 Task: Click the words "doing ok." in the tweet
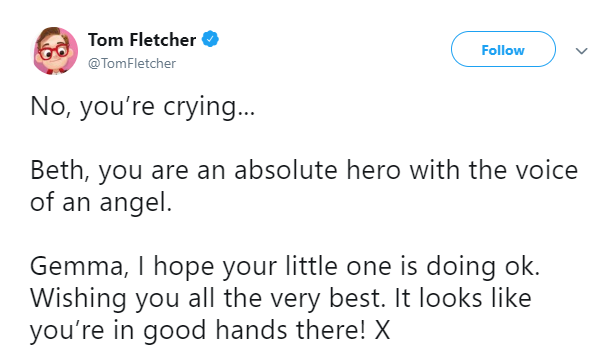pos(483,267)
